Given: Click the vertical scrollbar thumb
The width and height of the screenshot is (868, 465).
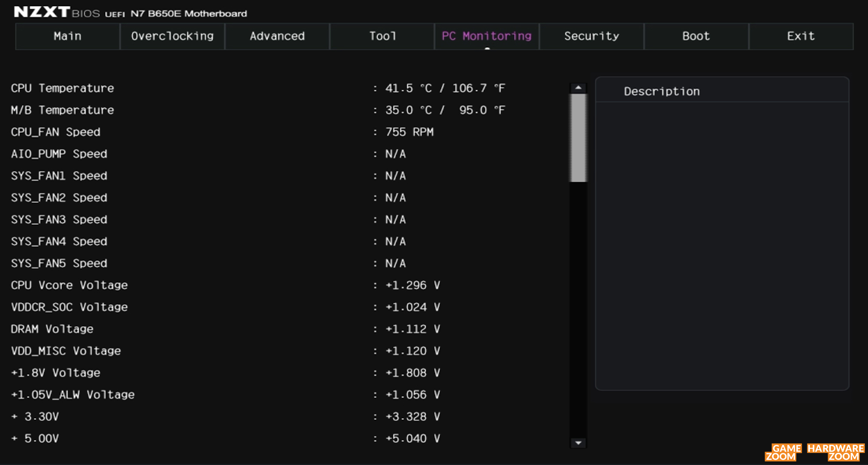Looking at the screenshot, I should 578,138.
